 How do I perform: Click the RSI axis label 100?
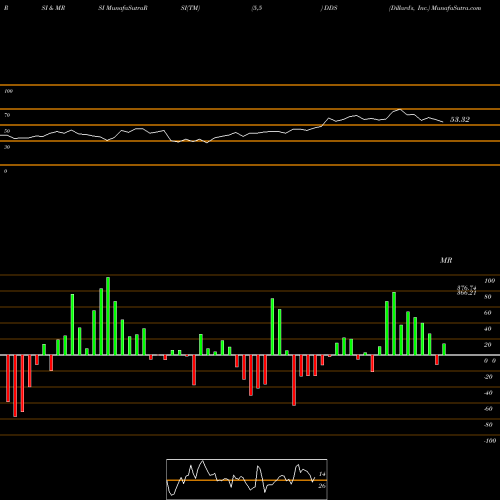(8, 91)
